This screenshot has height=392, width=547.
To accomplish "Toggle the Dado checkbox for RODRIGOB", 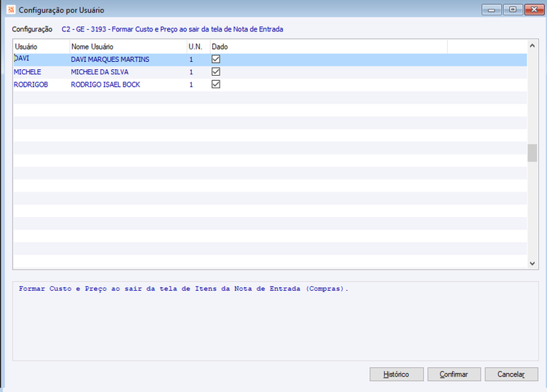I will click(216, 84).
